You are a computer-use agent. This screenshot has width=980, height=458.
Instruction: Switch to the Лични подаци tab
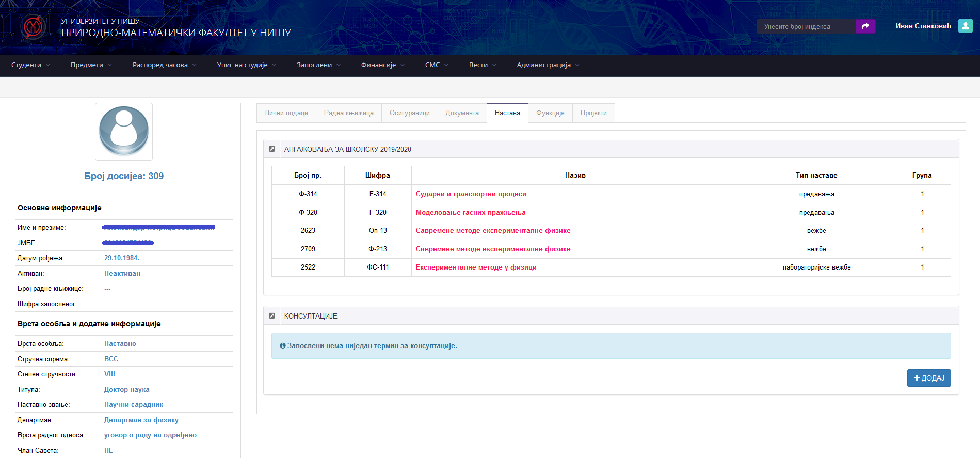coord(286,113)
